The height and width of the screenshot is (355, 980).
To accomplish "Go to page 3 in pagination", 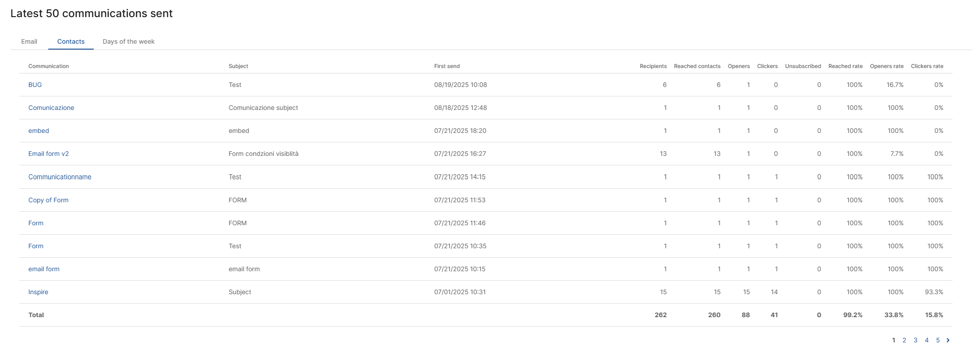I will point(916,340).
